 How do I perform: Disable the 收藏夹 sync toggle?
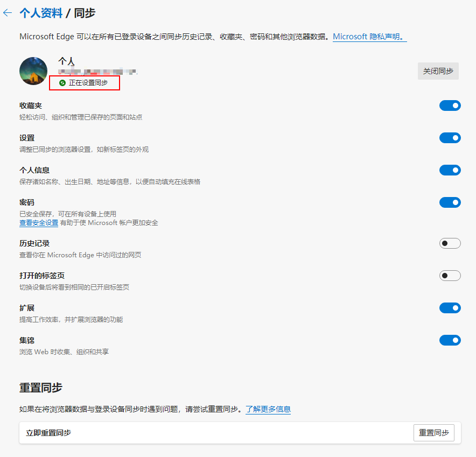pos(450,106)
